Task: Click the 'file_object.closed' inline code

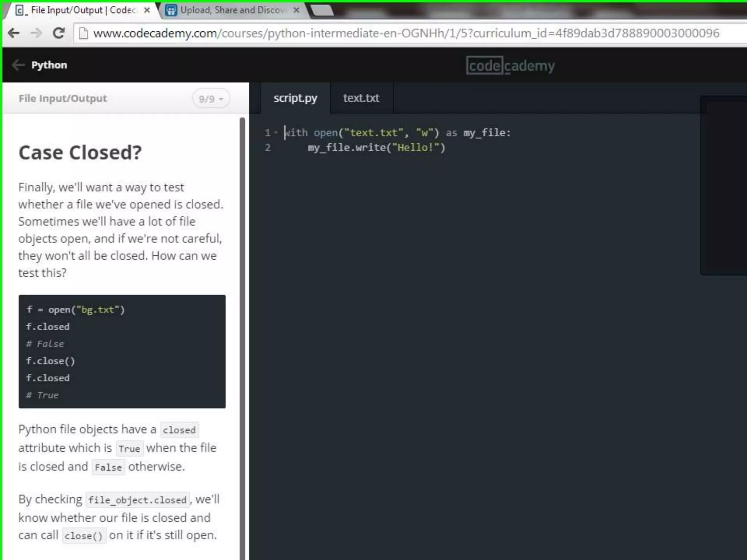Action: pos(137,500)
